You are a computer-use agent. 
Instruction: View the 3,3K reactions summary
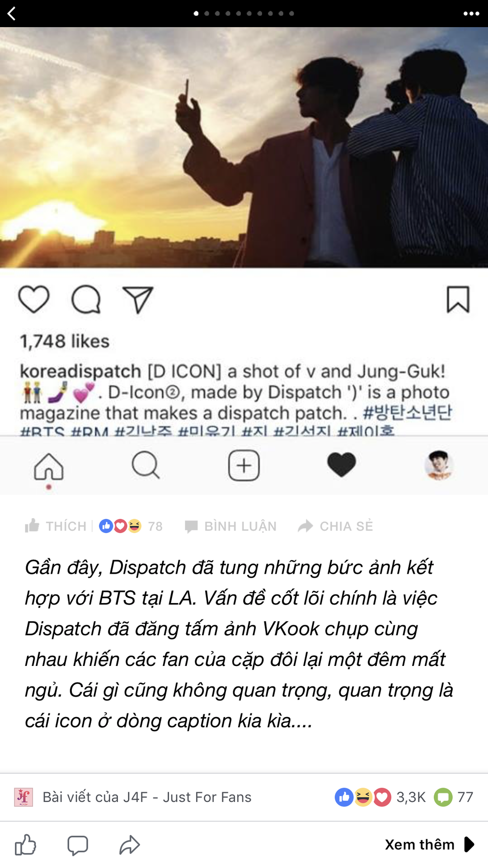click(380, 797)
